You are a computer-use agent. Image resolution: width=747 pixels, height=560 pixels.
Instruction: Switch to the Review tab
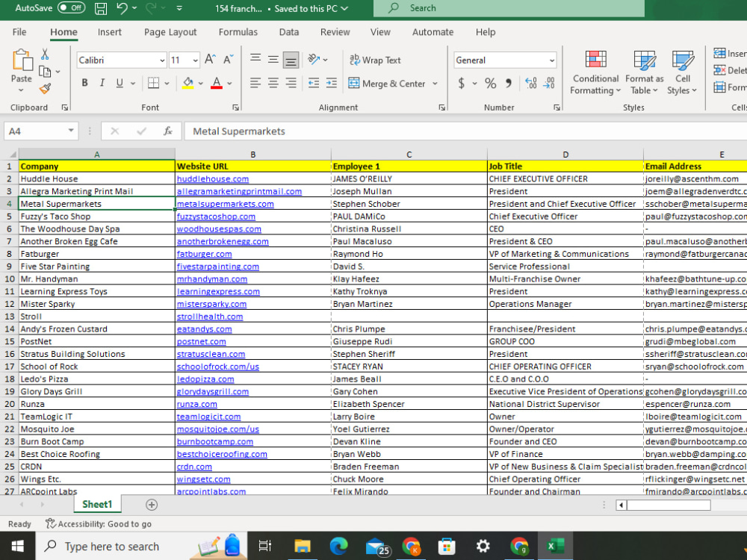click(x=335, y=32)
